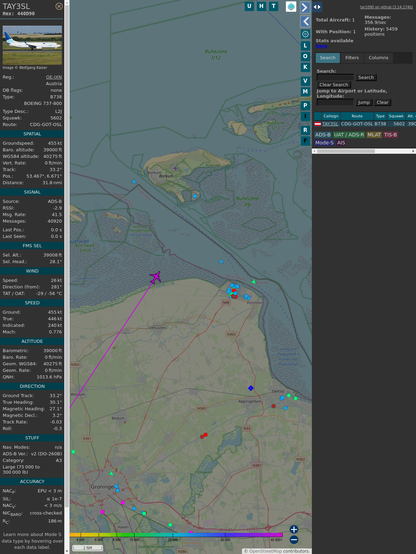Expand sidebar with right chevron button

click(305, 7)
